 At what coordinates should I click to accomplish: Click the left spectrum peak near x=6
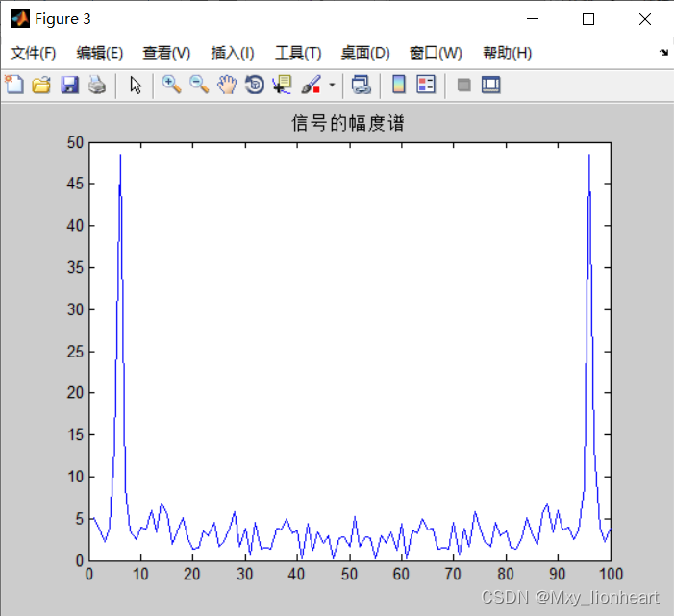coord(120,156)
